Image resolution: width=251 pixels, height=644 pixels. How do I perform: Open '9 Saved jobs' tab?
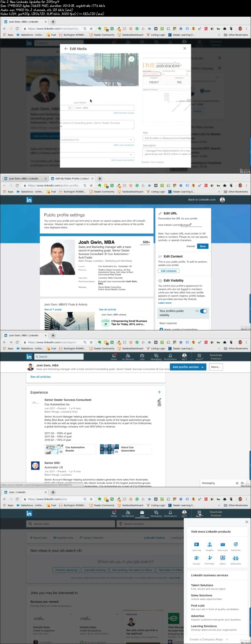pos(39,537)
